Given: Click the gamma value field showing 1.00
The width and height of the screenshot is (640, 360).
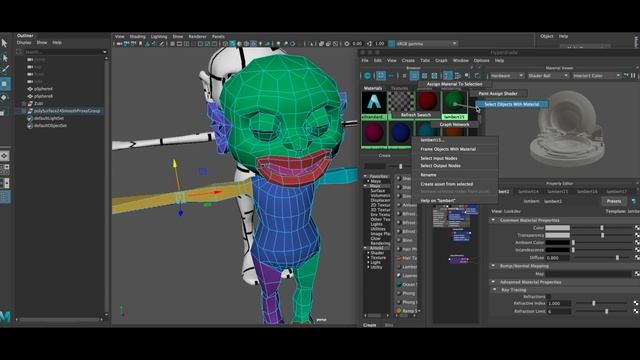Looking at the screenshot, I should click(380, 44).
